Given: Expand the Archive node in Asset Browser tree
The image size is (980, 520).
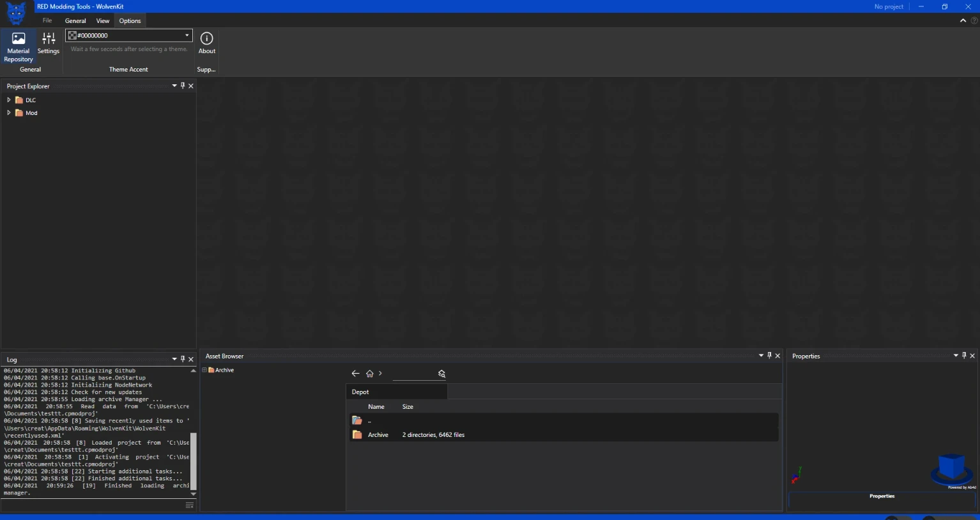Looking at the screenshot, I should click(204, 370).
